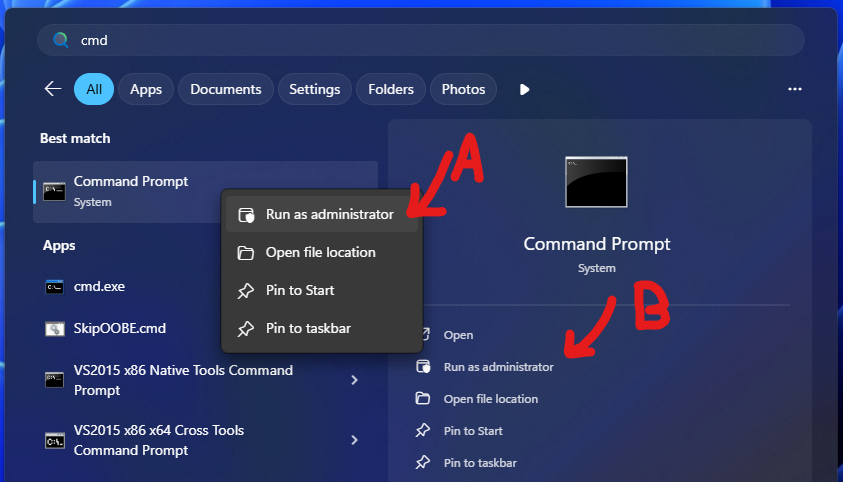Choose Pin to taskbar in context menu
Image resolution: width=843 pixels, height=482 pixels.
[x=322, y=328]
